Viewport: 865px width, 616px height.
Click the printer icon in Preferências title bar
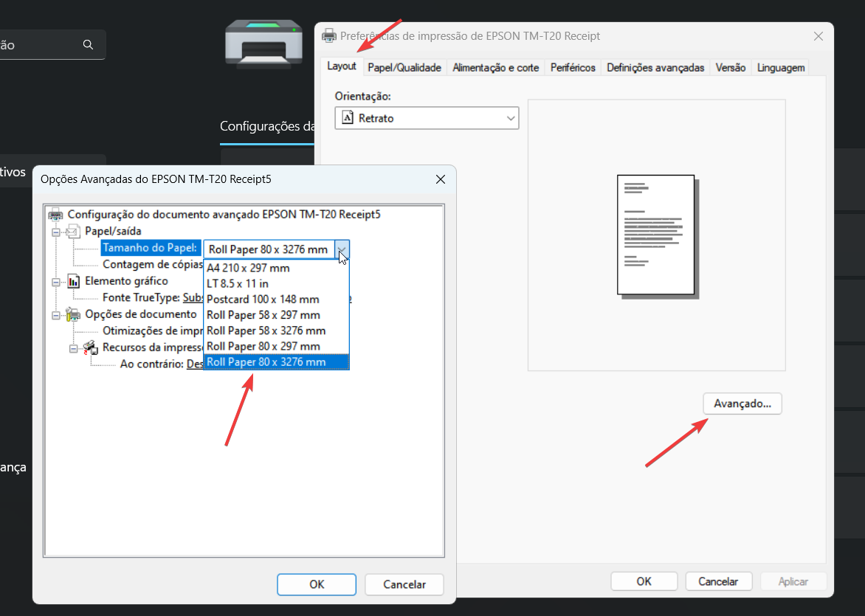tap(328, 36)
